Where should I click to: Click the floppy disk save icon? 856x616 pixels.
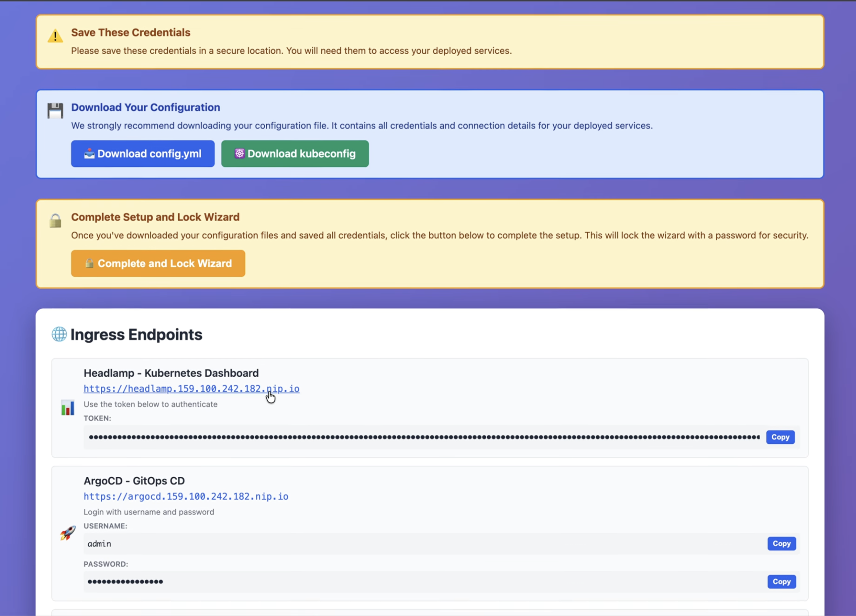[55, 111]
